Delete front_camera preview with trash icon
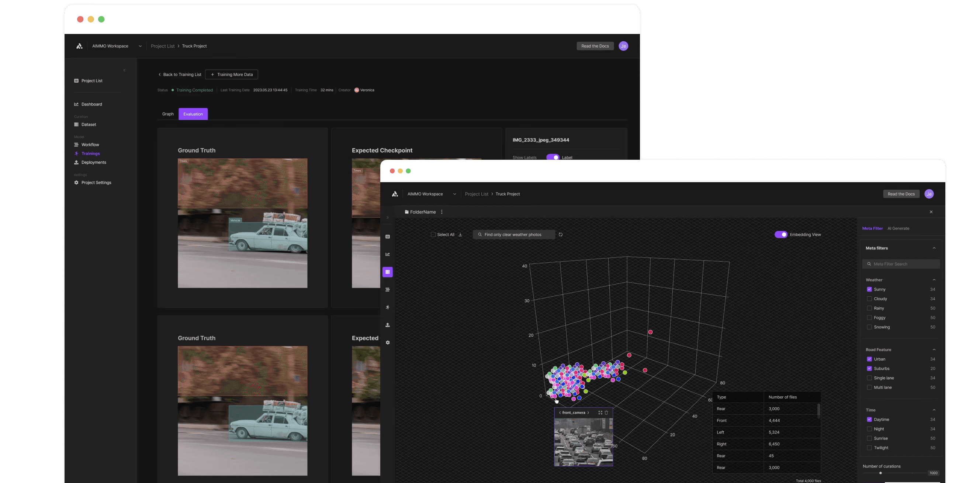The width and height of the screenshot is (980, 483). coord(606,413)
